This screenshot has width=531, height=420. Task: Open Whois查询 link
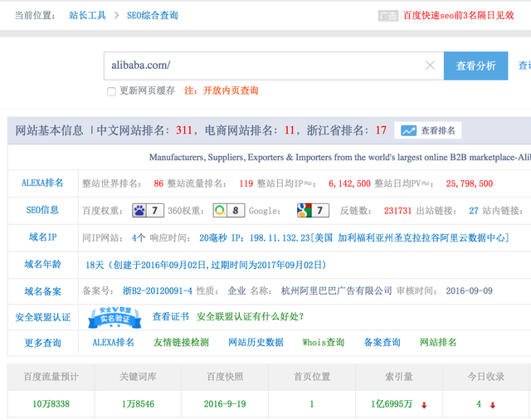tap(324, 342)
